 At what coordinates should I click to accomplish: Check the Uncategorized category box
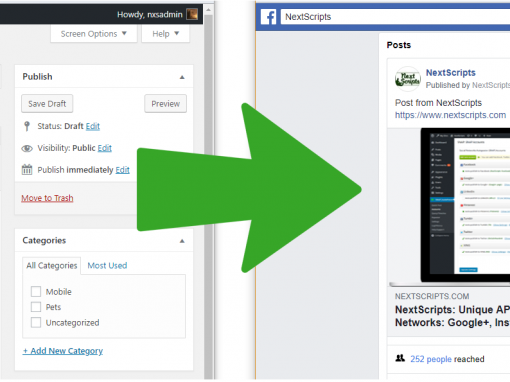pyautogui.click(x=36, y=322)
